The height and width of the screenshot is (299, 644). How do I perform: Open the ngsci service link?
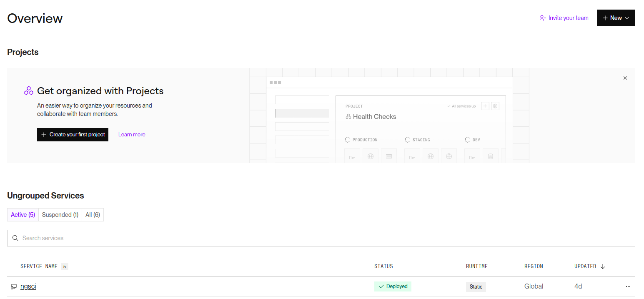click(x=28, y=286)
